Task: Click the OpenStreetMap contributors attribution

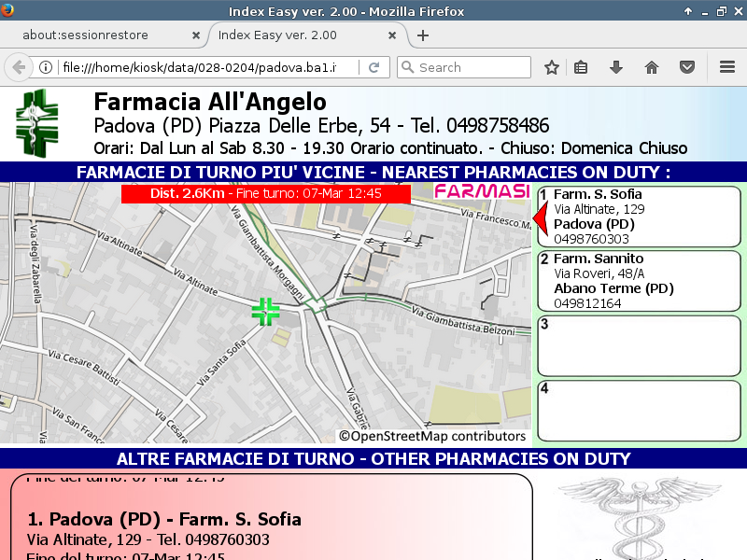Action: click(432, 436)
